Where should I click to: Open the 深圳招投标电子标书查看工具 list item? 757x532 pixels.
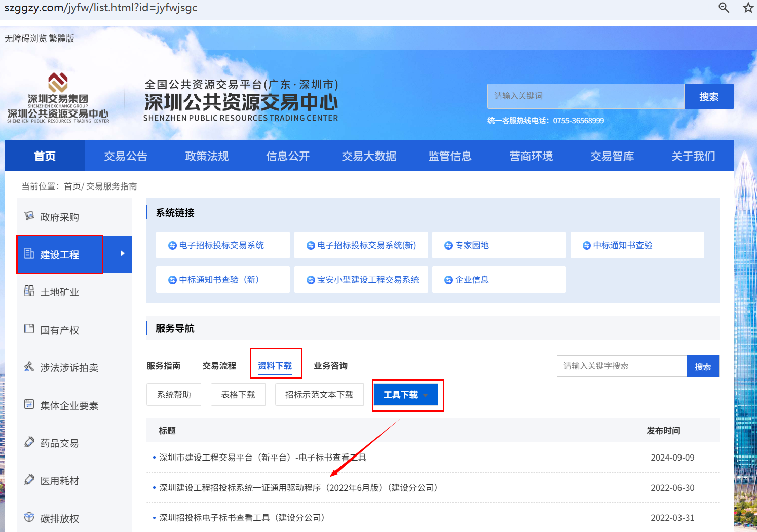[242, 518]
